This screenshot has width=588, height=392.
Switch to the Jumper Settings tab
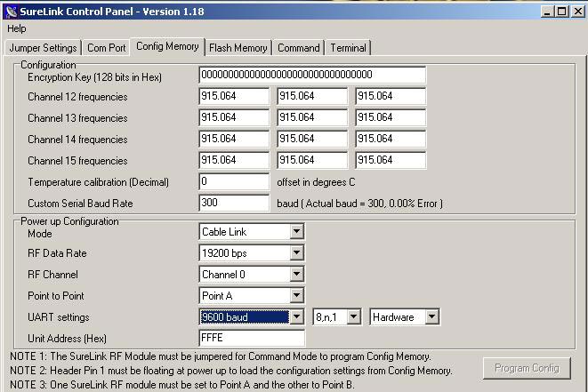click(43, 48)
